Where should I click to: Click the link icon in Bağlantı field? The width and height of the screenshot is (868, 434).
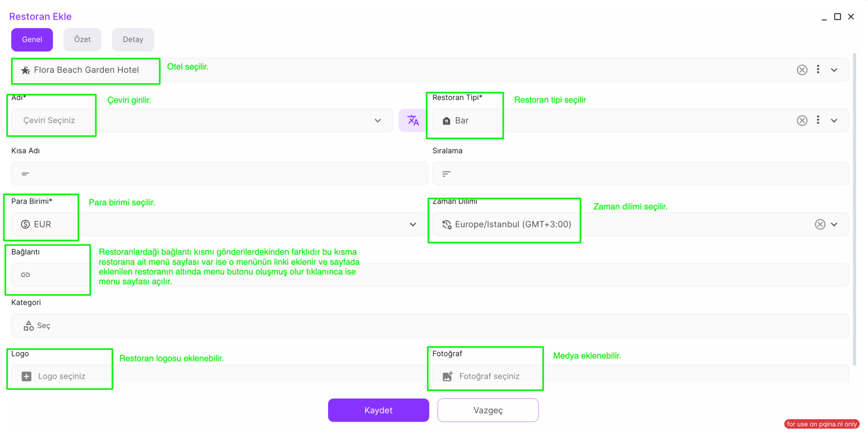pyautogui.click(x=25, y=275)
